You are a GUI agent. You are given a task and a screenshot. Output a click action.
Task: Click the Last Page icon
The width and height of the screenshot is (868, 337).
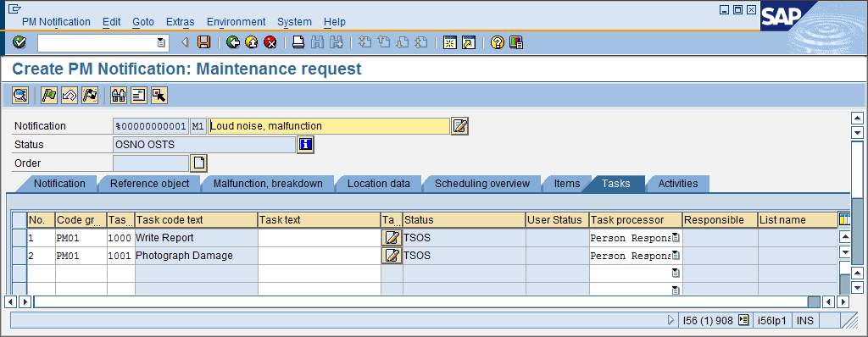click(421, 42)
